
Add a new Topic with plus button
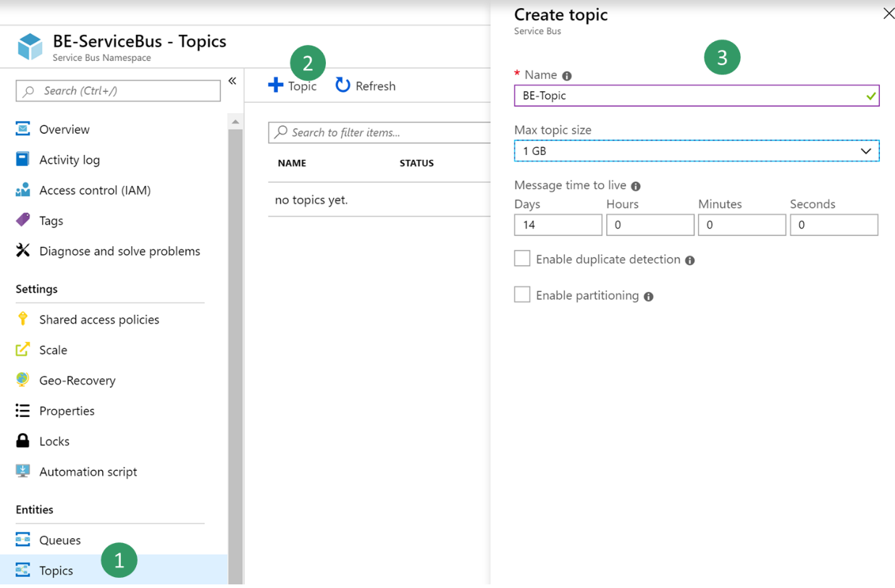tap(277, 85)
